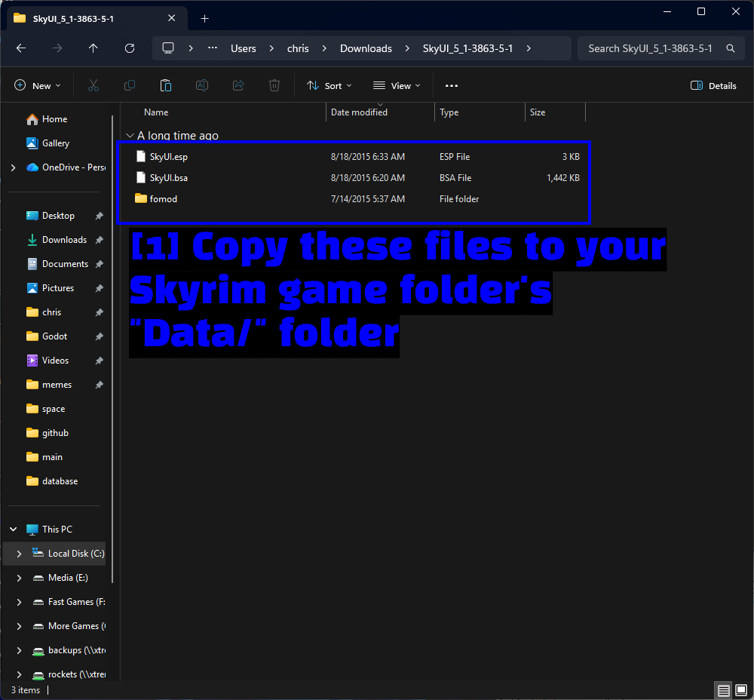Unpin Desktop from quick access
This screenshot has width=754, height=700.
(100, 216)
